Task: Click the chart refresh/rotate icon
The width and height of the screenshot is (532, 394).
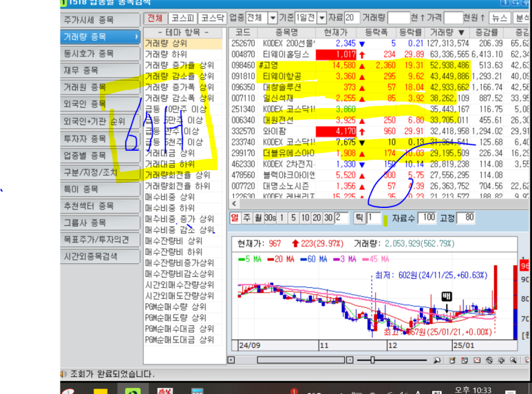Action: click(489, 360)
